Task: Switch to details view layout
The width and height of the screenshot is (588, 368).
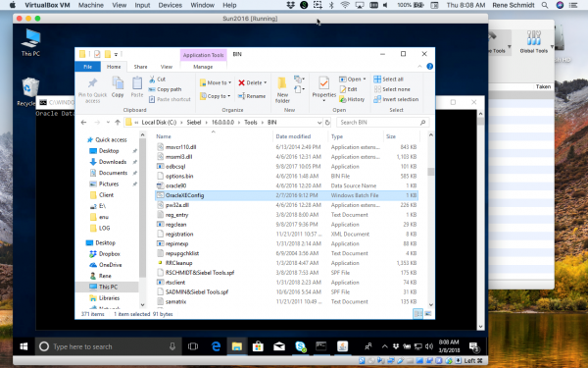Action: tap(417, 314)
